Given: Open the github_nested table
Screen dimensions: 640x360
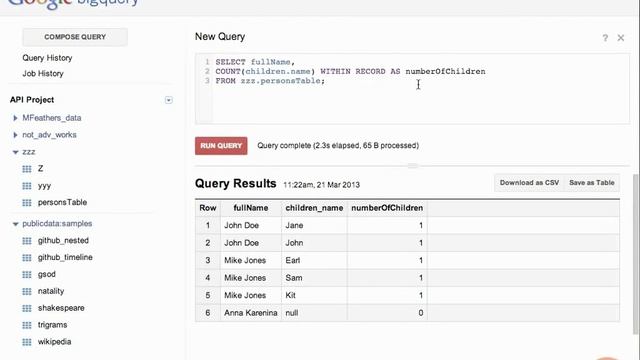Looking at the screenshot, I should pyautogui.click(x=63, y=241).
